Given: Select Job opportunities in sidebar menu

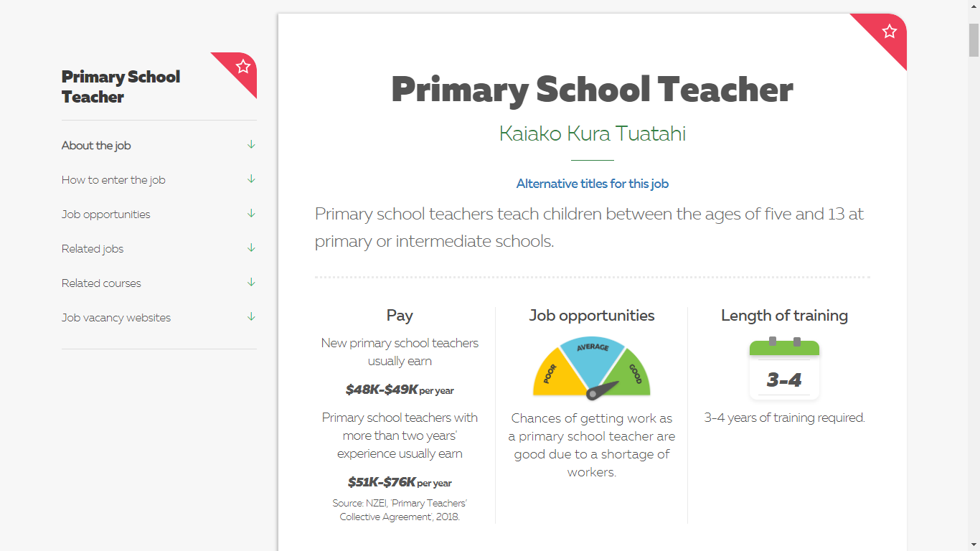Looking at the screenshot, I should (x=106, y=215).
